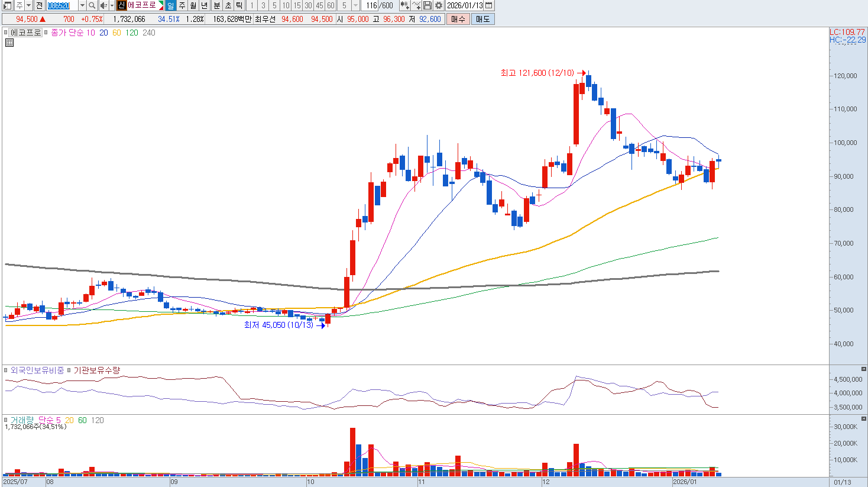Click the speaker sound icon in toolbar
This screenshot has height=487, width=868.
tap(103, 5)
